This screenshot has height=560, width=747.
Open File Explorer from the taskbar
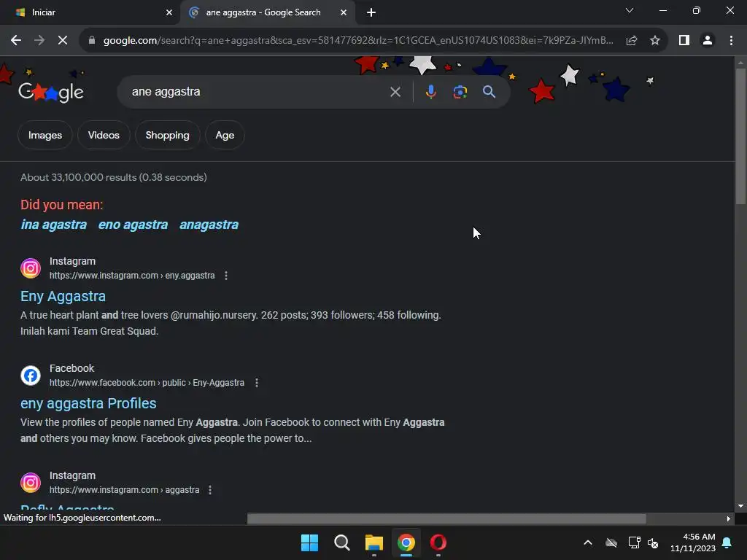[374, 542]
